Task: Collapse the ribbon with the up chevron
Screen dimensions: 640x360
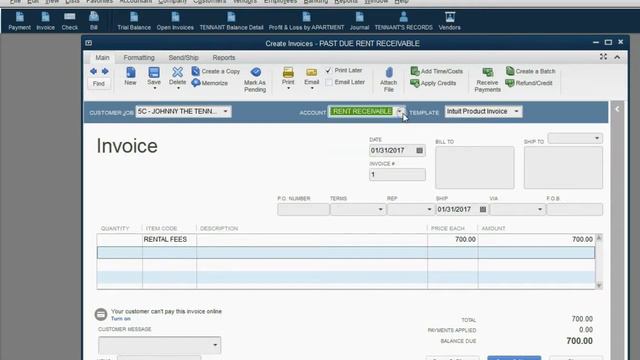Action: pyautogui.click(x=617, y=57)
